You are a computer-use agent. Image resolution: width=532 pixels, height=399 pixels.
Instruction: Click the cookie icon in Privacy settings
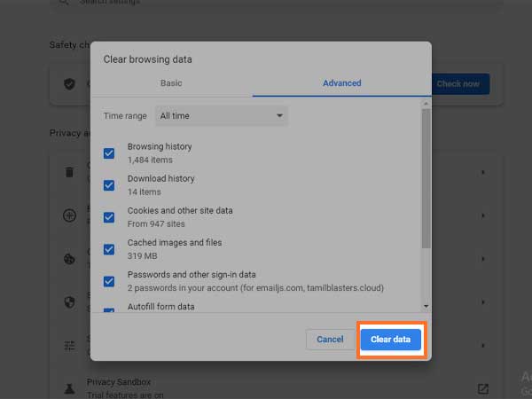(69, 259)
